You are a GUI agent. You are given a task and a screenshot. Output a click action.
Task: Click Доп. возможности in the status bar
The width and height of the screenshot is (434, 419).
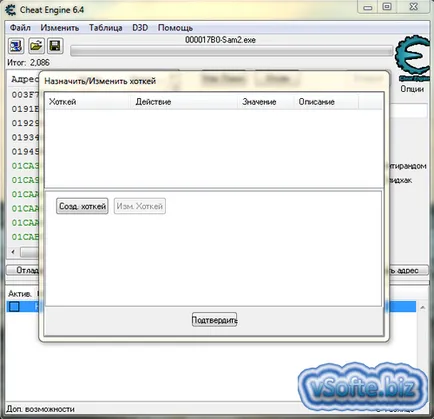click(x=41, y=409)
